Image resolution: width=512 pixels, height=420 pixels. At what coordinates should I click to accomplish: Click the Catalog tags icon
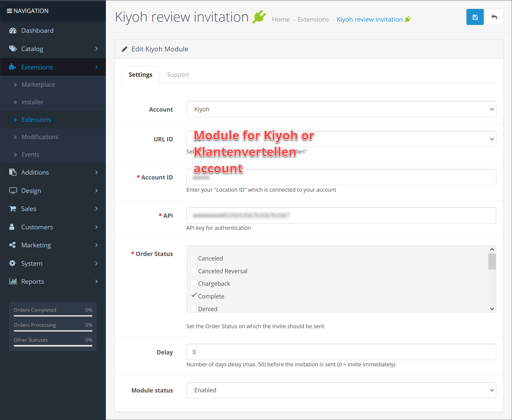click(13, 49)
